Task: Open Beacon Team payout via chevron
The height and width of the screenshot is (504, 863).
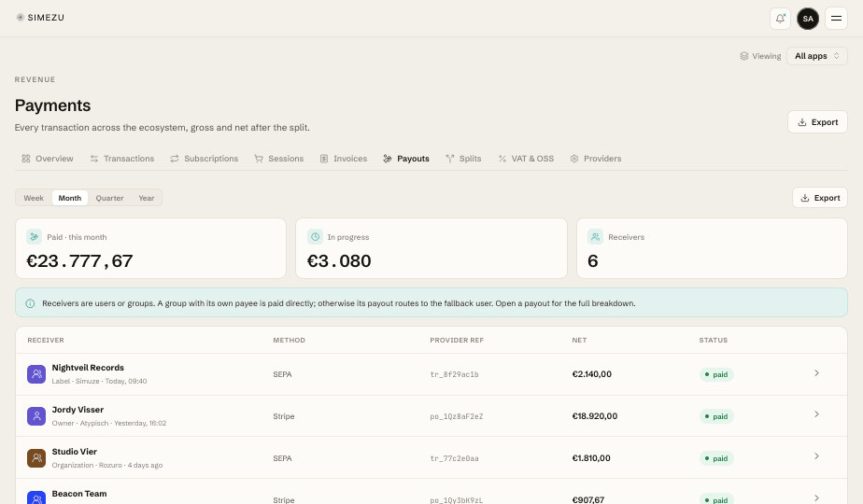Action: pyautogui.click(x=816, y=498)
